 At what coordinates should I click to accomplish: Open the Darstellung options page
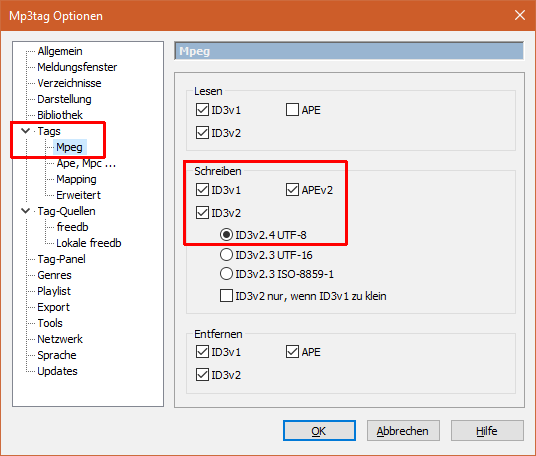pyautogui.click(x=64, y=99)
